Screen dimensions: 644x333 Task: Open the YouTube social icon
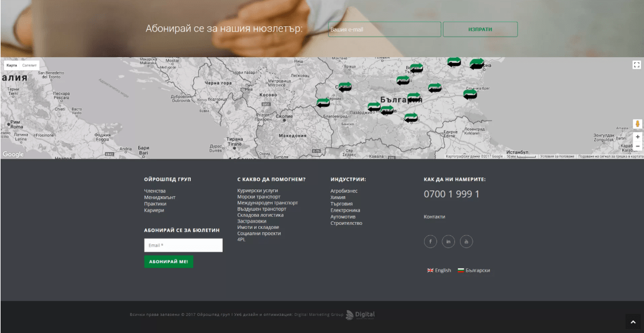466,241
